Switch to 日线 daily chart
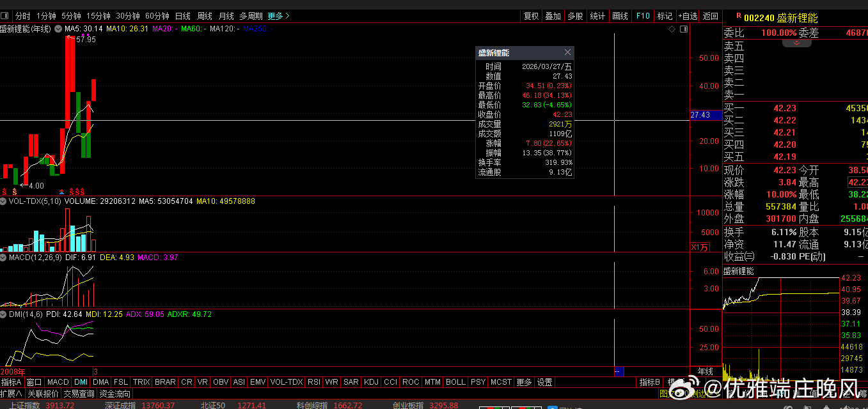This screenshot has height=409, width=868. (x=182, y=16)
